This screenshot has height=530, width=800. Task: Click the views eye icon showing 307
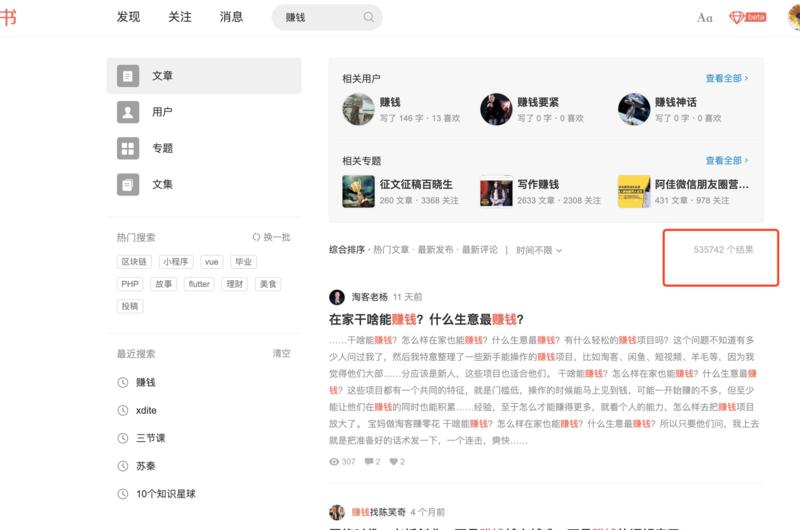click(334, 462)
